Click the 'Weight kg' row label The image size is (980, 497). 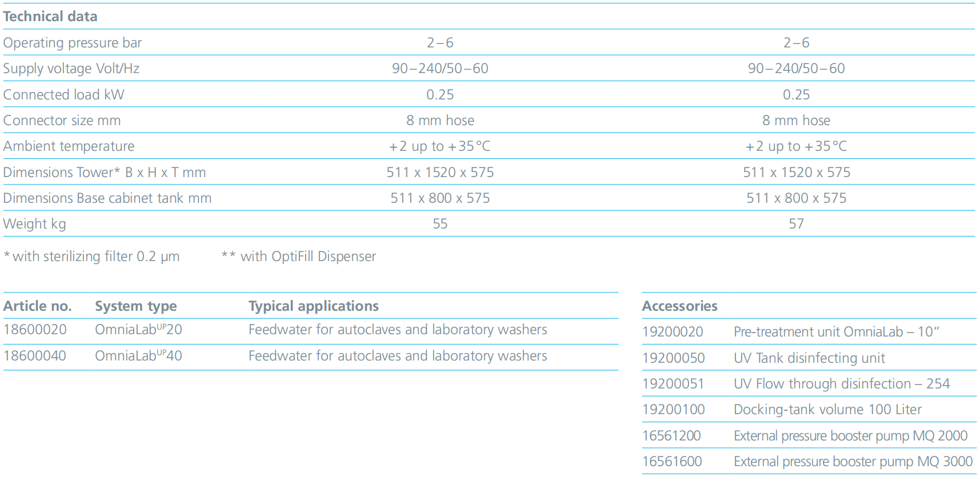pos(35,224)
